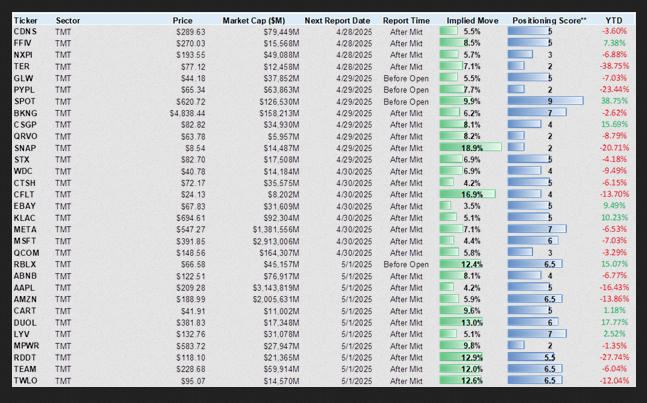Click CTSH implied move 4.2%
Image resolution: width=647 pixels, height=403 pixels.
coord(472,183)
